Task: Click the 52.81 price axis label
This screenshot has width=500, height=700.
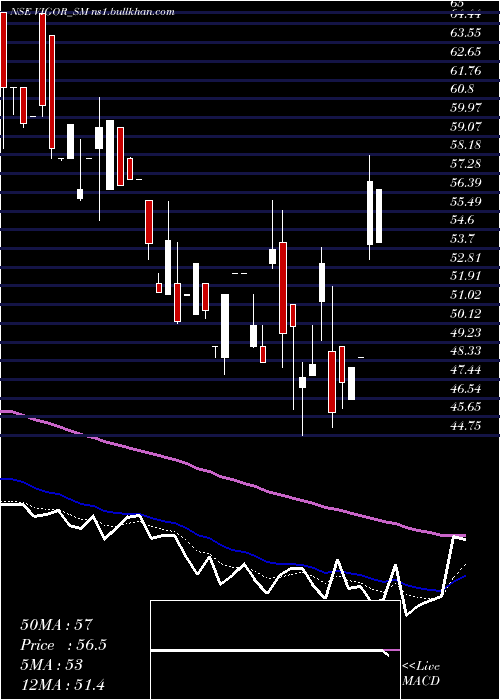Action: click(466, 258)
